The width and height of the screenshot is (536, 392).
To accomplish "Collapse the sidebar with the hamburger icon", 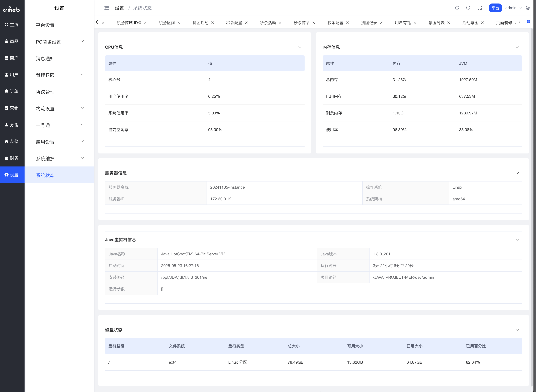I will pyautogui.click(x=107, y=8).
